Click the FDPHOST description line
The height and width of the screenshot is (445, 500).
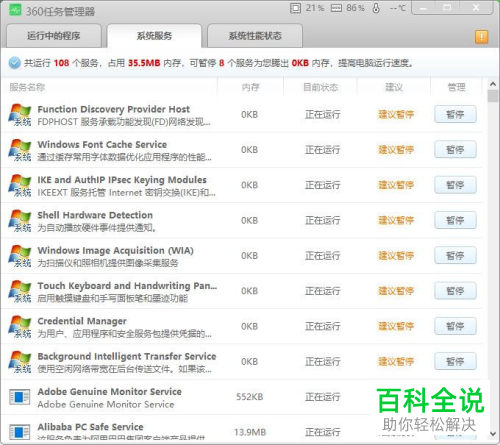click(x=124, y=122)
